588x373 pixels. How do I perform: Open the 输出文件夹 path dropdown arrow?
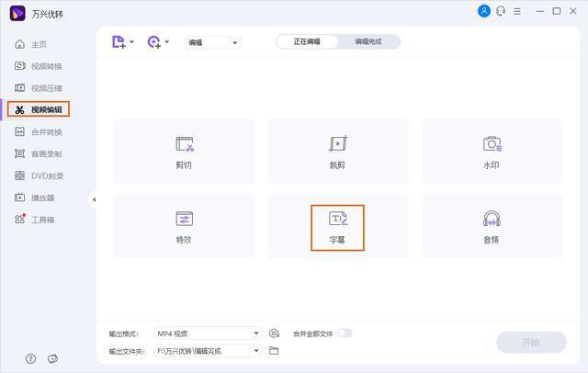256,351
